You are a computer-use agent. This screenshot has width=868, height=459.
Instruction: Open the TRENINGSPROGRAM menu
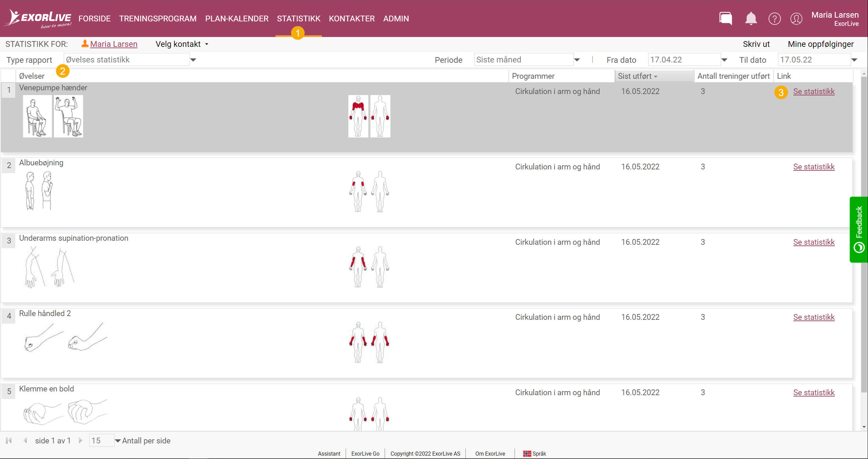[x=158, y=19]
